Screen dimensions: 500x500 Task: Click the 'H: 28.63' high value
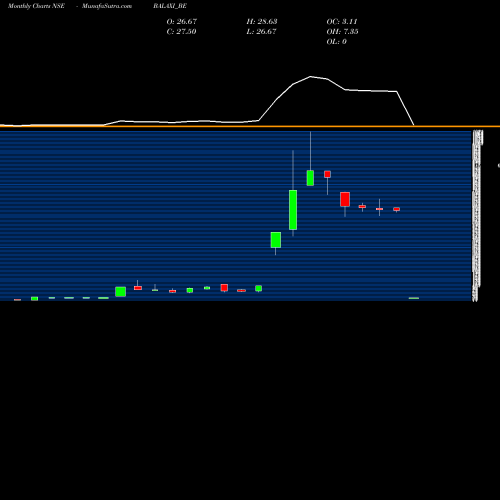coord(262,21)
